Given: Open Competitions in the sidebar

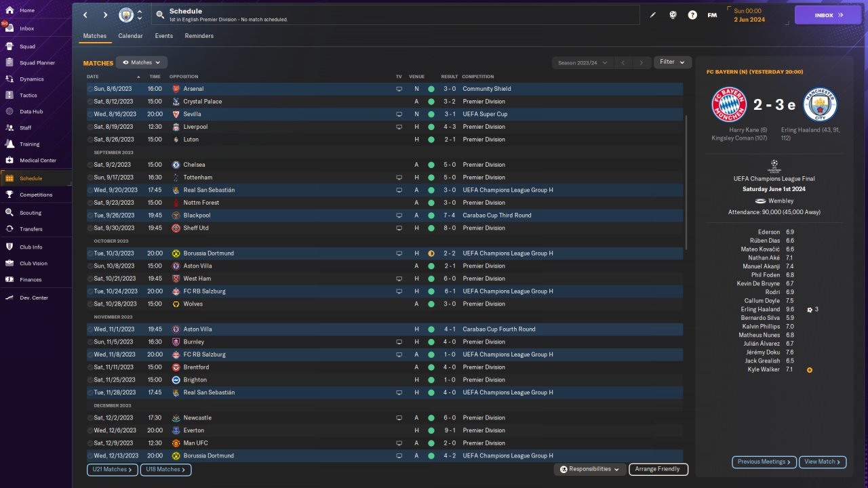Looking at the screenshot, I should tap(35, 195).
